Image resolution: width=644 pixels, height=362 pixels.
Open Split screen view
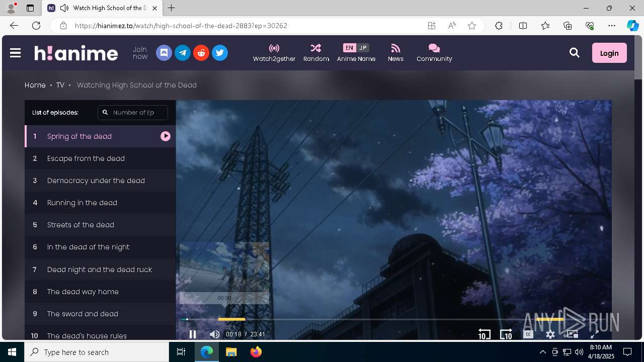click(523, 26)
